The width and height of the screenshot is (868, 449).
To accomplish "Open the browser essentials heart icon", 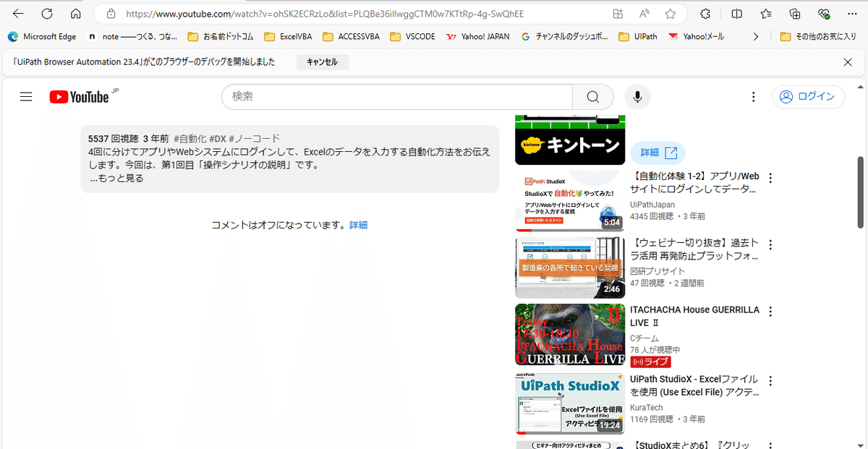I will [824, 14].
